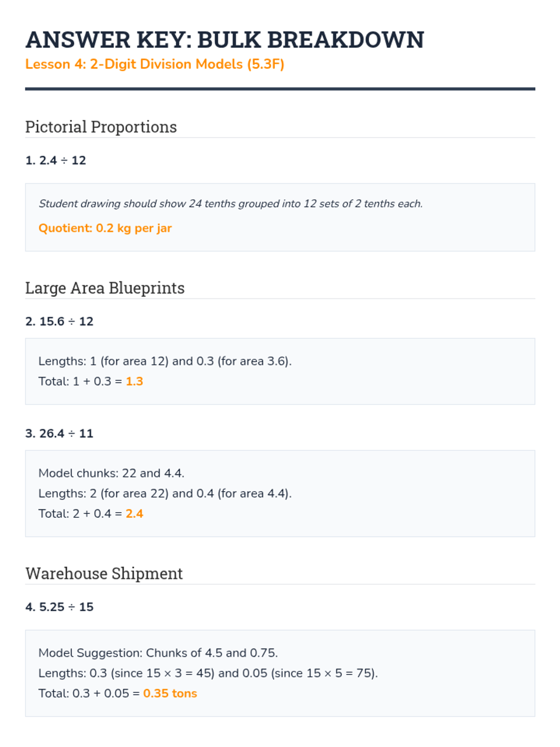This screenshot has width=560, height=747.
Task: Click the lengths line mentioning area 22
Action: coord(165,493)
